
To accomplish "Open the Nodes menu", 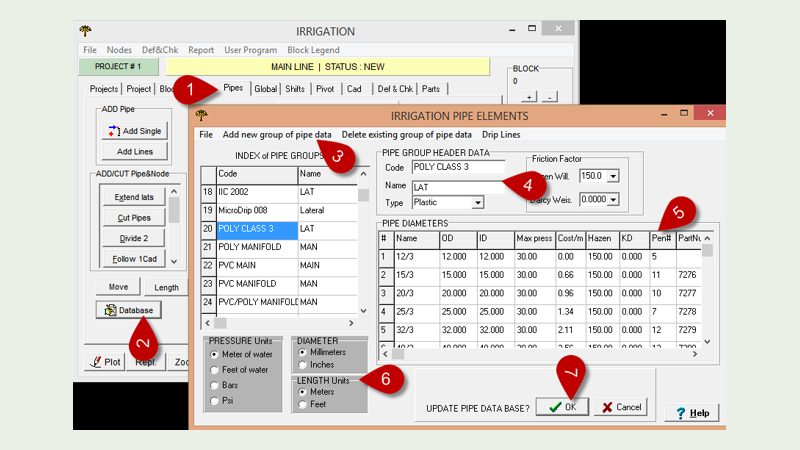I will pyautogui.click(x=119, y=50).
